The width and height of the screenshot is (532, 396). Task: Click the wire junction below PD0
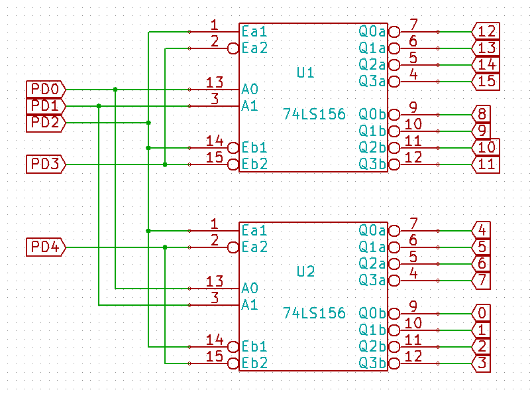(116, 88)
